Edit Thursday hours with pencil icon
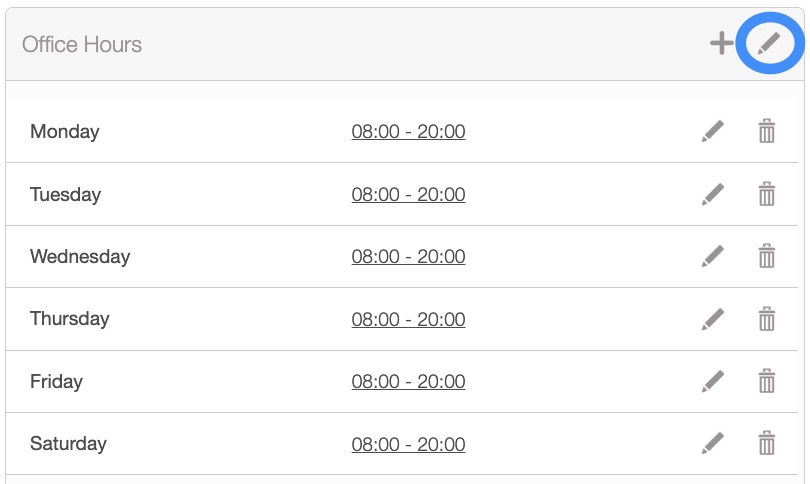The height and width of the screenshot is (484, 810). 713,319
